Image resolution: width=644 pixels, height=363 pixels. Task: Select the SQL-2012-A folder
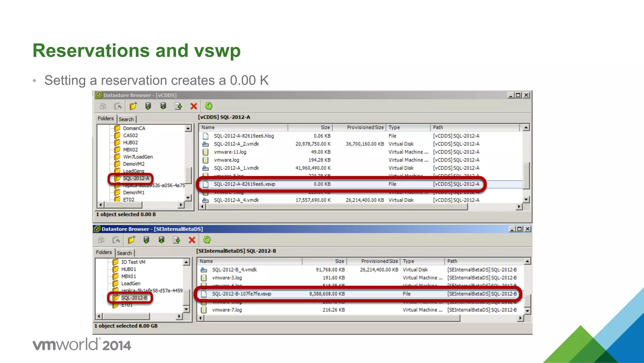click(x=136, y=178)
